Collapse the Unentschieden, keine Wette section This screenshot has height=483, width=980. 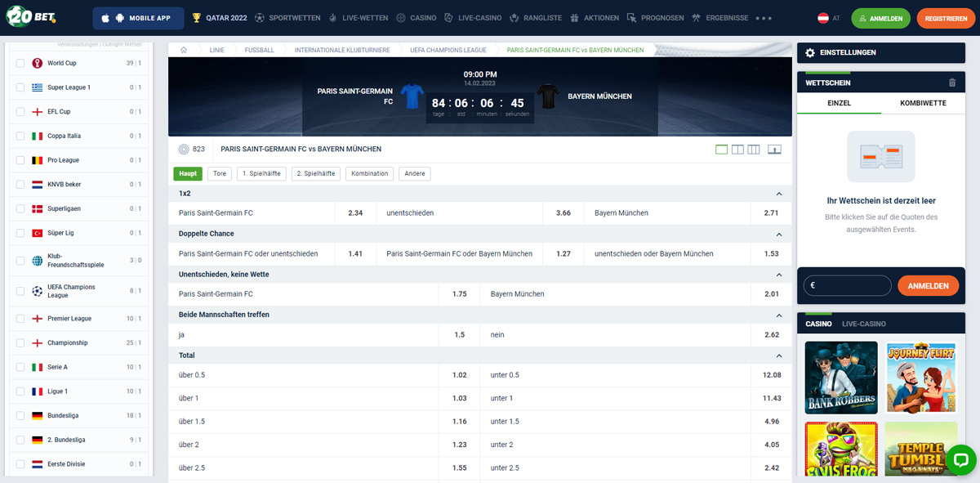point(778,275)
